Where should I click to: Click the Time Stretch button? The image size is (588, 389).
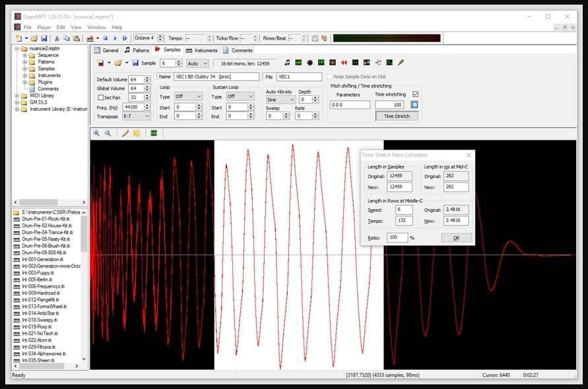397,116
